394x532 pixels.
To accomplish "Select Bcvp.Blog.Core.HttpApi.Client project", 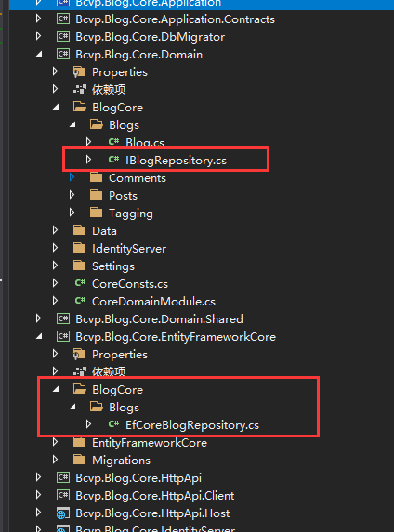I will point(154,496).
